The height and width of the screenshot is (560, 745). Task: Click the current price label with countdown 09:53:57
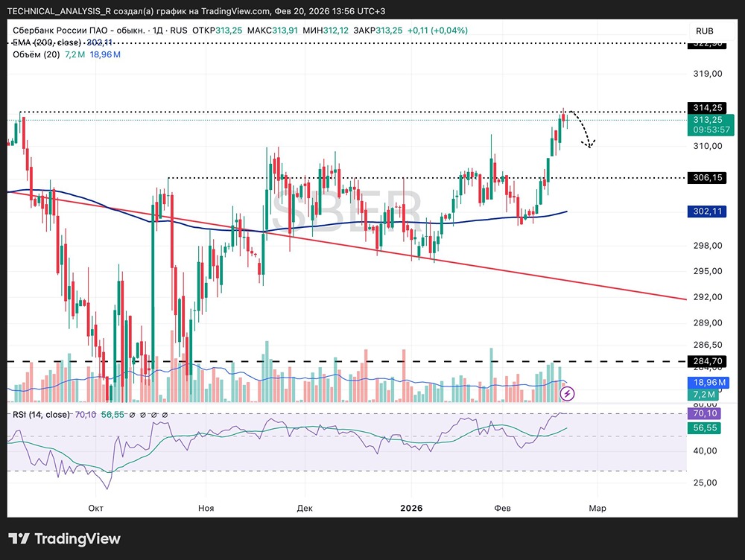pos(711,125)
